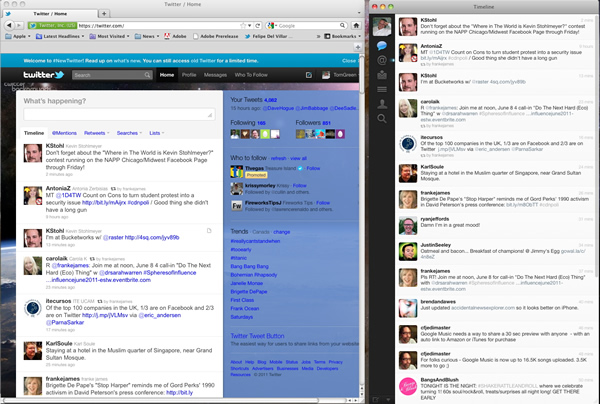Switch to the @Mentions tab
This screenshot has width=600, height=404.
[64, 133]
